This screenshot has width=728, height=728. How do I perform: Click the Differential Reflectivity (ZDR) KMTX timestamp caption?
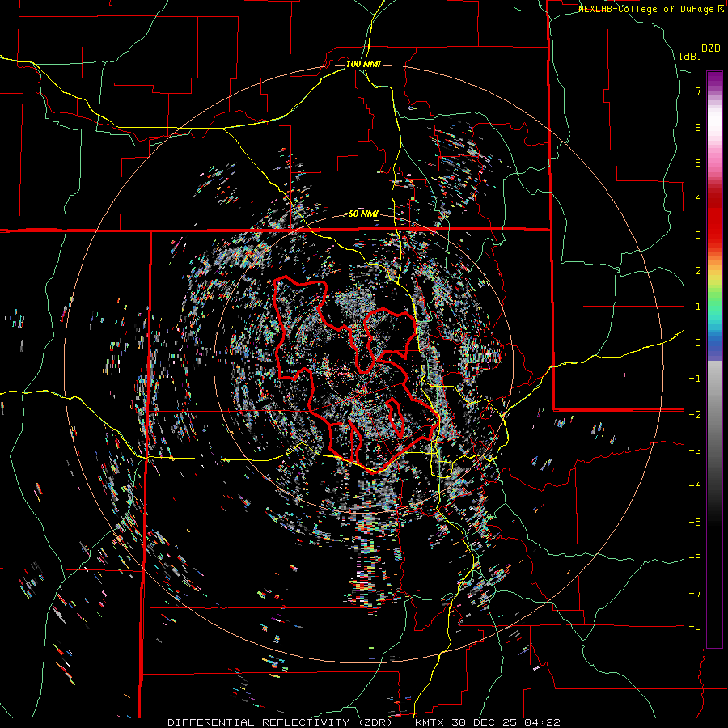tap(364, 722)
